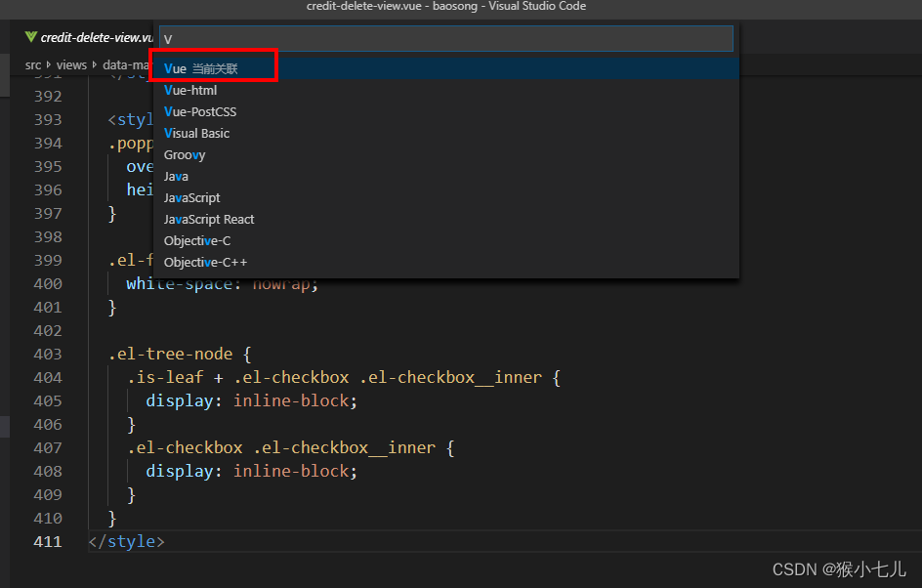Select the Vue language option
The height and width of the screenshot is (588, 922).
click(445, 68)
